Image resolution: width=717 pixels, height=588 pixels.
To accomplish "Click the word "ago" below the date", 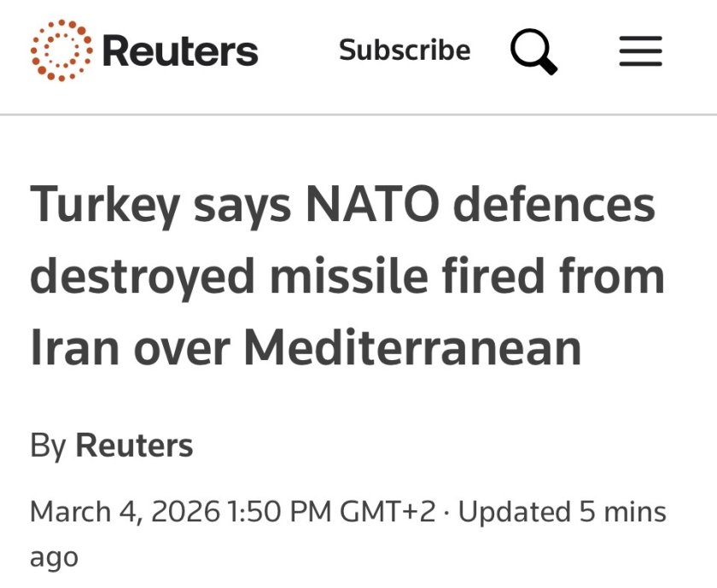I will (x=54, y=556).
